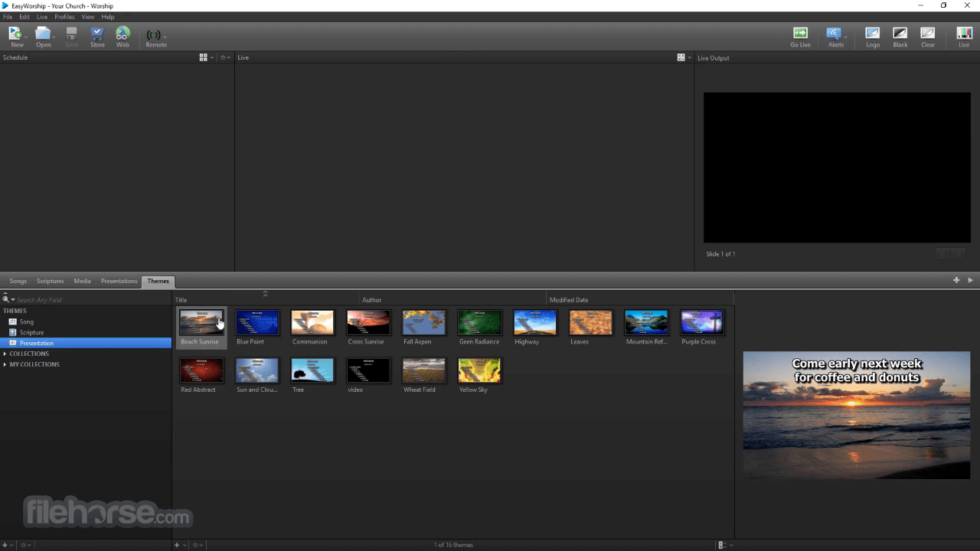Select the Wheat Field theme
Viewport: 980px width, 551px height.
click(424, 370)
